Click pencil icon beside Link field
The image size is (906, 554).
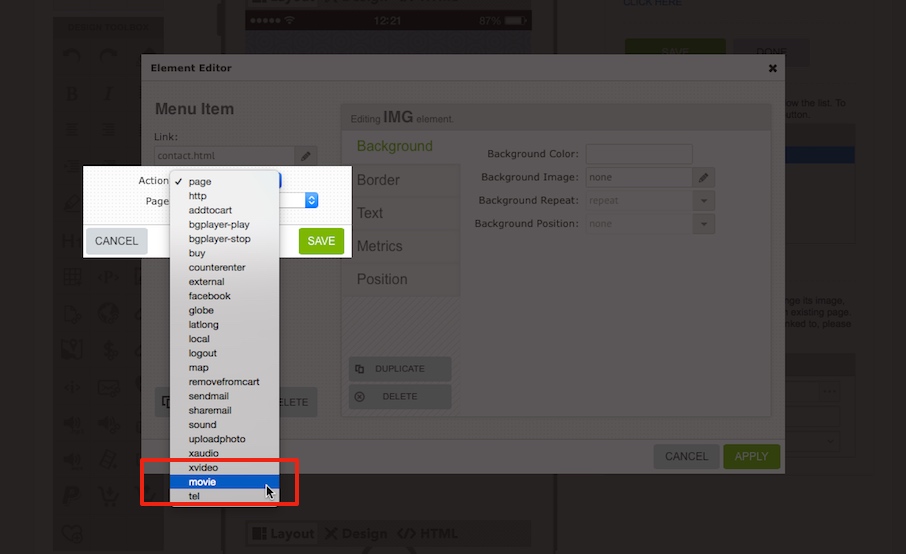(306, 156)
